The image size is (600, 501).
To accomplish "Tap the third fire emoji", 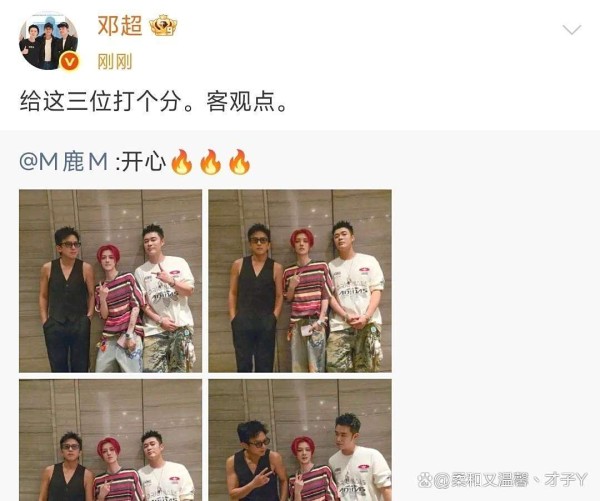I will (x=240, y=162).
